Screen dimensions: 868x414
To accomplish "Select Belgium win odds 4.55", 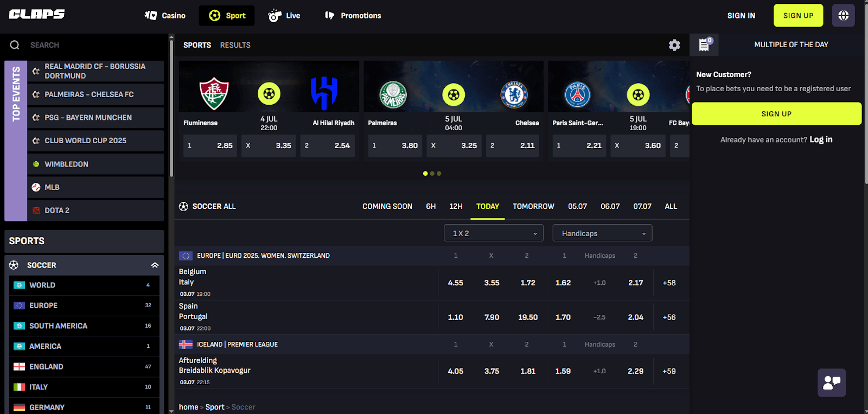I will point(456,283).
